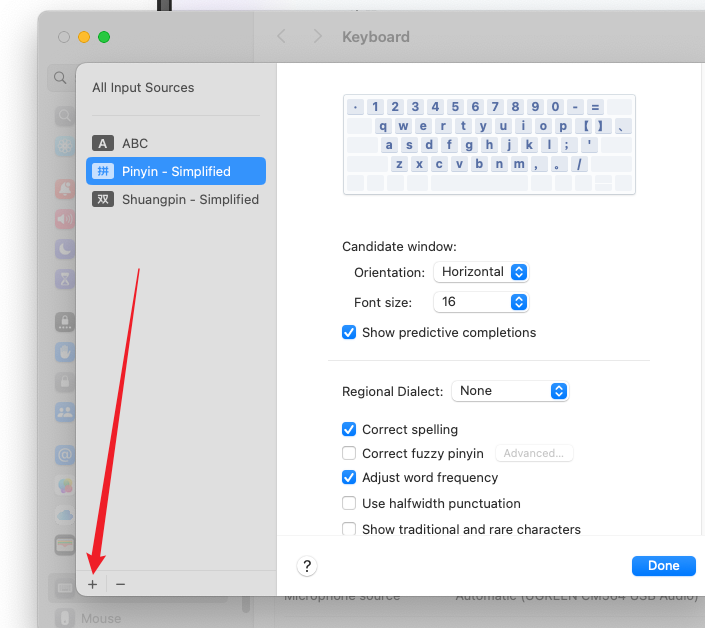Select the Shuangpin - Simplified icon
The width and height of the screenshot is (705, 628).
(103, 199)
